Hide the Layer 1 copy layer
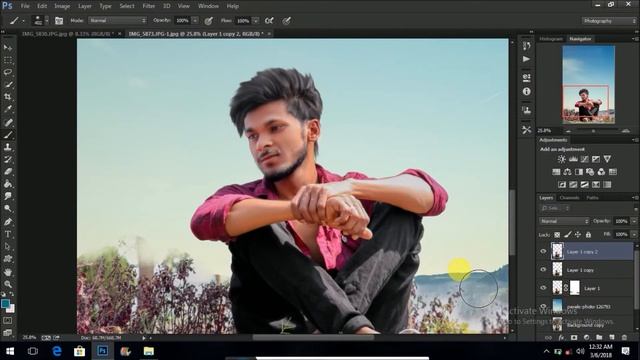640x360 pixels. pyautogui.click(x=543, y=269)
